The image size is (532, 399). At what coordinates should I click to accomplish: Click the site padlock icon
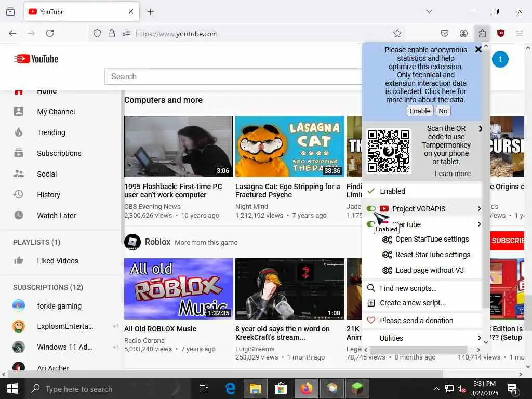click(111, 33)
